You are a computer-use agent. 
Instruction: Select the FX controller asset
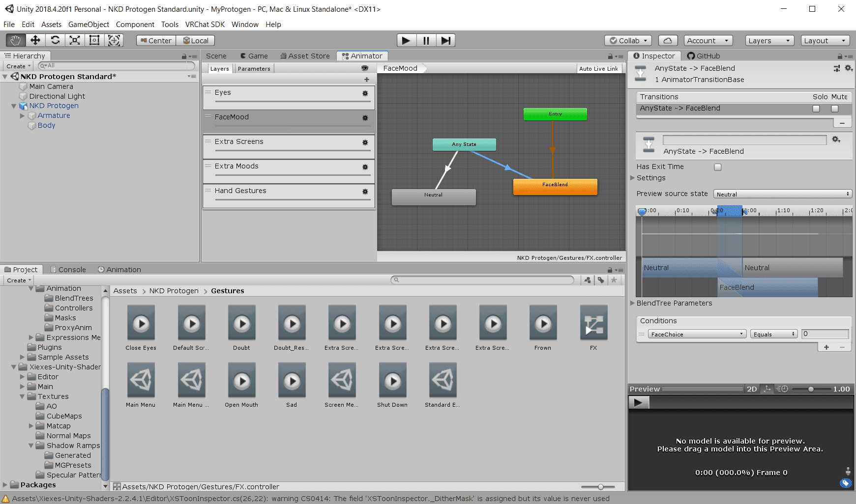[593, 328]
